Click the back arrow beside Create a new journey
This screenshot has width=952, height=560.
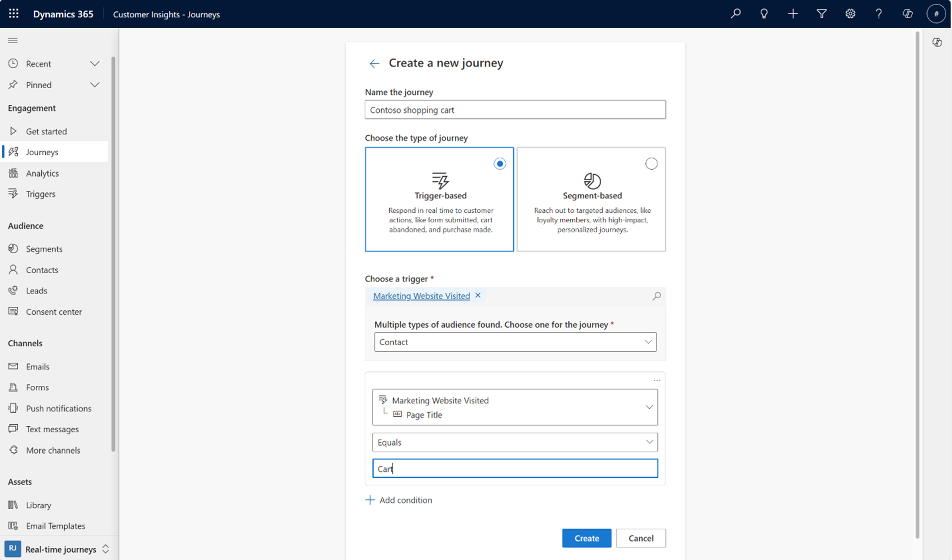(374, 64)
